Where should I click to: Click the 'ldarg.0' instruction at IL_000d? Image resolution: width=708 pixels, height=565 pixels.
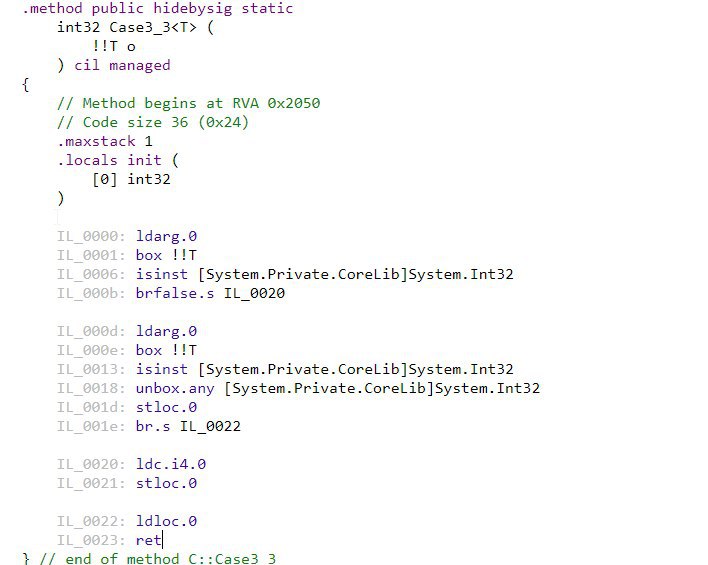[166, 331]
